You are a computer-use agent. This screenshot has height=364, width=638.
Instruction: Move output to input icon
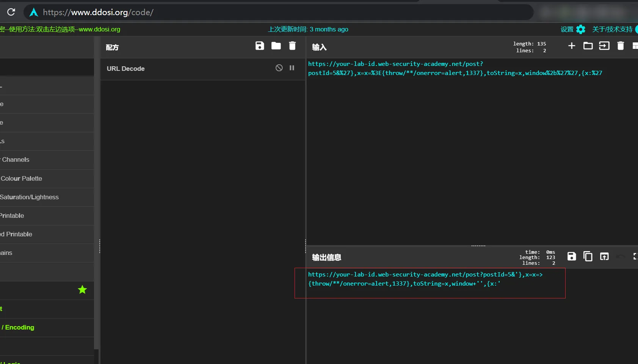click(x=604, y=256)
